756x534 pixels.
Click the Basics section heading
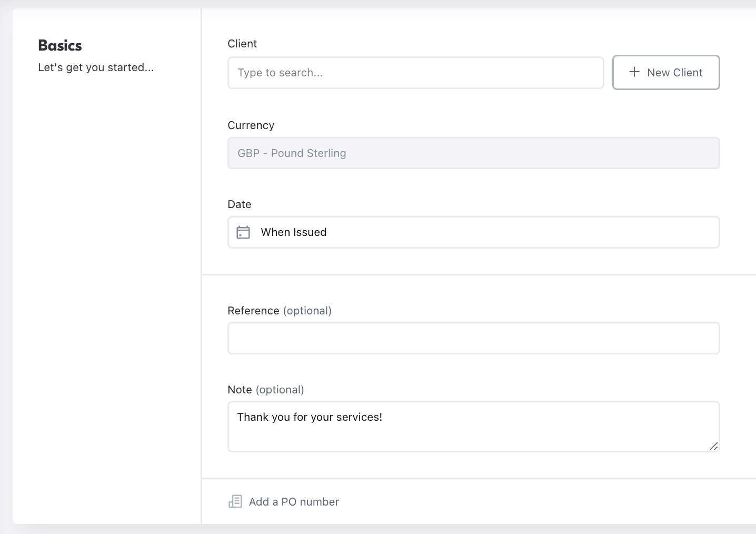click(x=60, y=46)
